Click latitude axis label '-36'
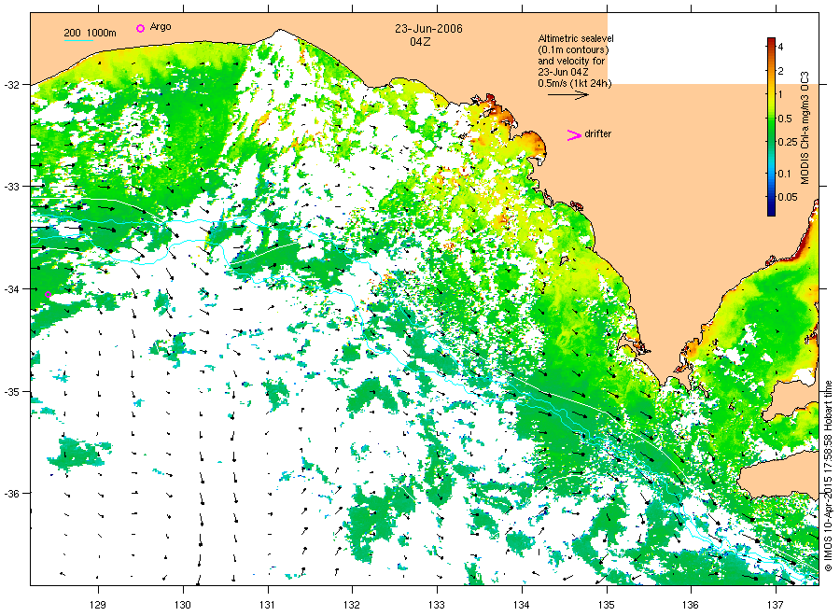 point(11,494)
